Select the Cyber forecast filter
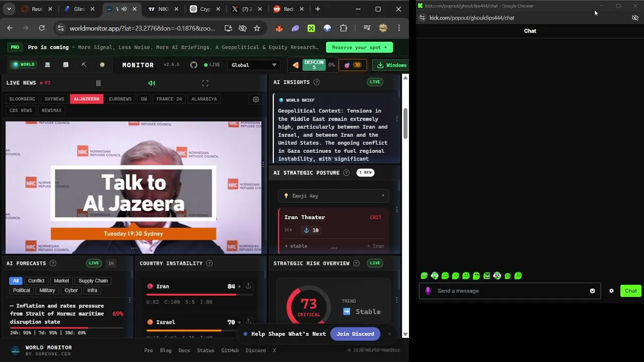 [71, 291]
